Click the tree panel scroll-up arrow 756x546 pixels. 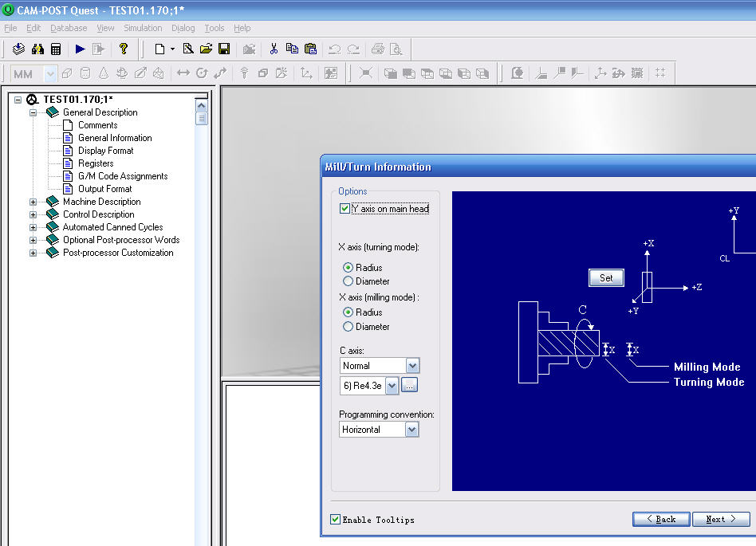(202, 105)
